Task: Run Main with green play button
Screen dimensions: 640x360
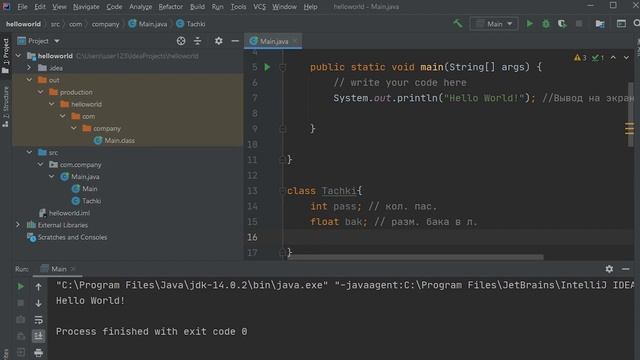Action: [x=529, y=24]
